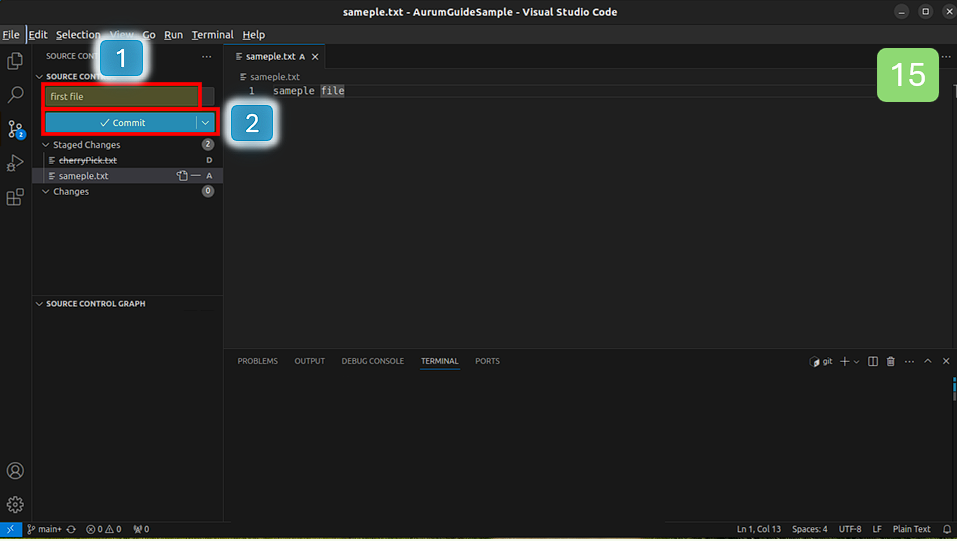This screenshot has width=957, height=541.
Task: Open the Commit button dropdown arrow
Action: click(206, 123)
